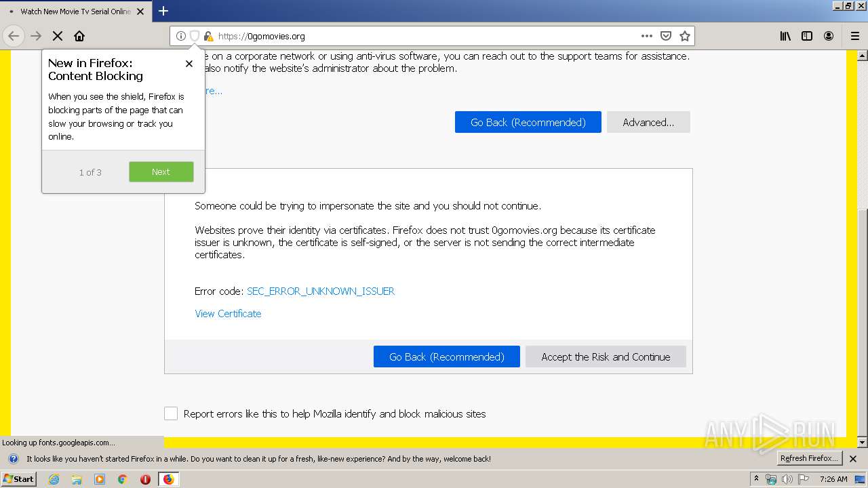Close the Content Blocking tour popup
The height and width of the screenshot is (488, 868).
[189, 64]
